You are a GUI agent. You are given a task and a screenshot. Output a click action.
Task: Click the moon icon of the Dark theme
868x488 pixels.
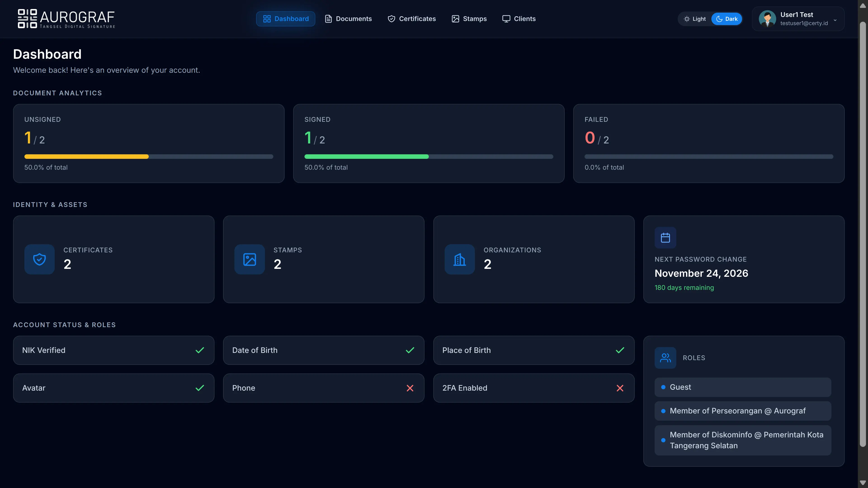click(719, 19)
